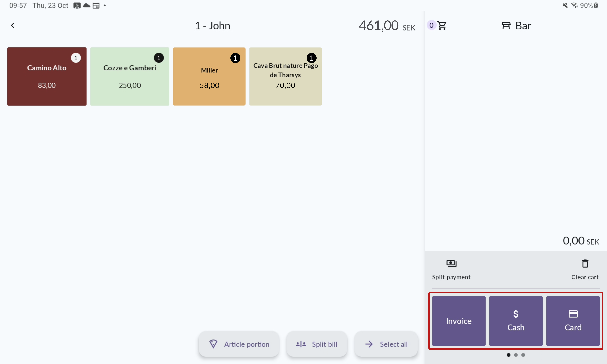Tap the Miller item tile
Screen dimensions: 607x364
(x=209, y=76)
